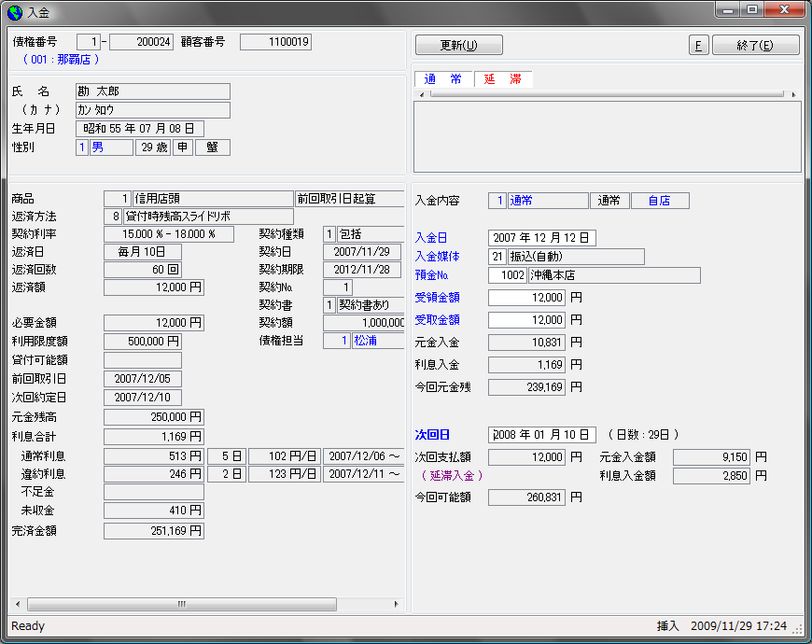Viewport: 812px width, 644px height.
Task: Click the 顧客番号 customer number field
Action: tap(275, 42)
